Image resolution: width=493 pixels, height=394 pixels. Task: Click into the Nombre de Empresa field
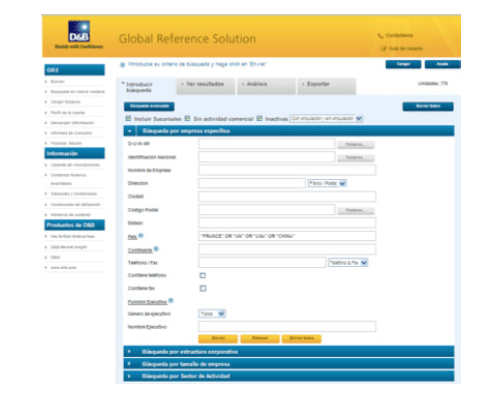point(287,170)
